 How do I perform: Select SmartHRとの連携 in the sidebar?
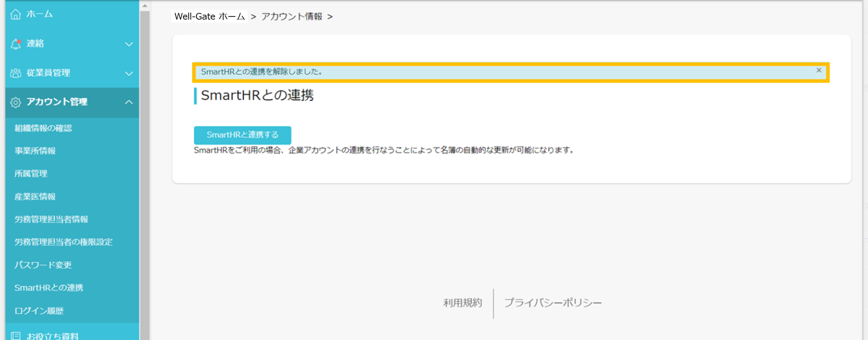49,287
